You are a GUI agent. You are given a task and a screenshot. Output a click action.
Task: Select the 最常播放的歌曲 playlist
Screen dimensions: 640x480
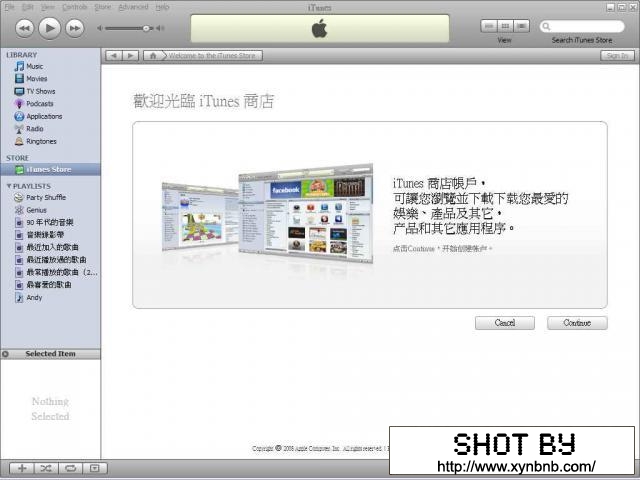62,272
